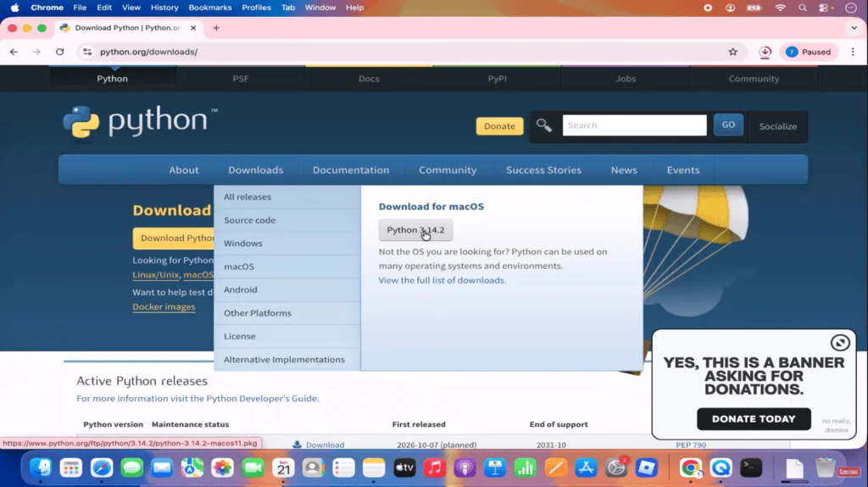868x487 pixels.
Task: Open the Wi-Fi status menu
Action: 780,8
